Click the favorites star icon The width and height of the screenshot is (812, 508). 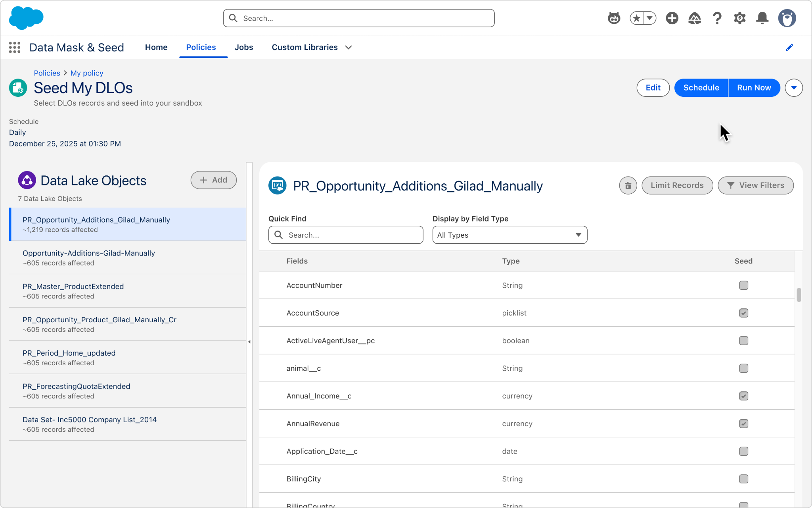(x=636, y=18)
